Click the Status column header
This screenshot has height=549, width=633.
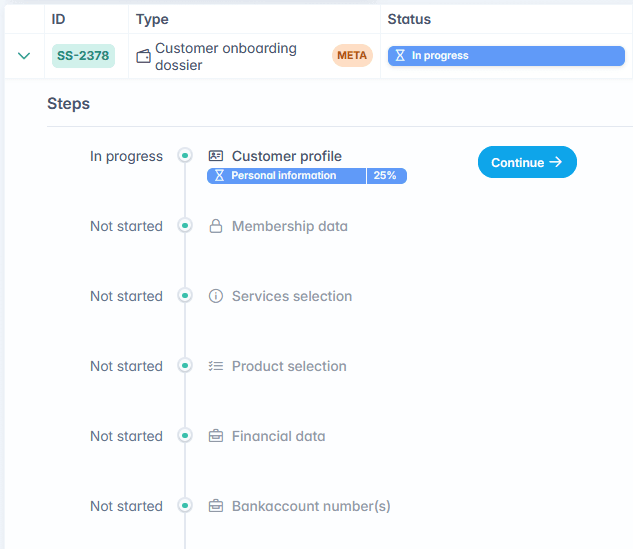(409, 19)
